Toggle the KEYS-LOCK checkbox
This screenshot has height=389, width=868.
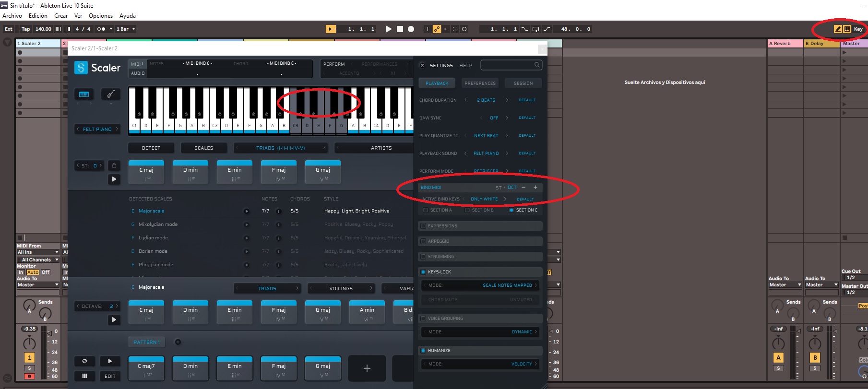coord(423,272)
